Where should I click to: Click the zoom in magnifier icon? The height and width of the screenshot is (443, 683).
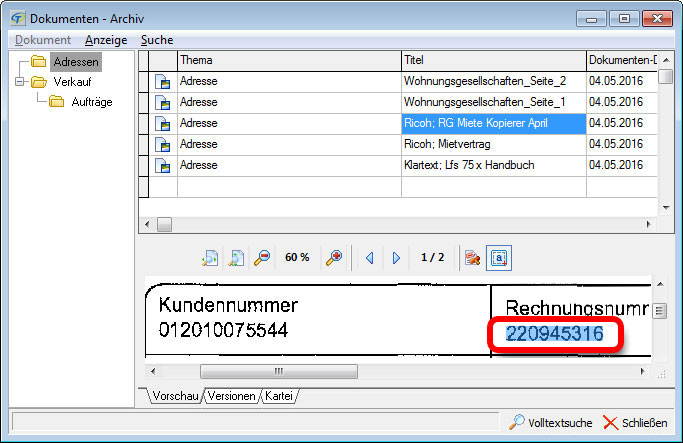[334, 257]
